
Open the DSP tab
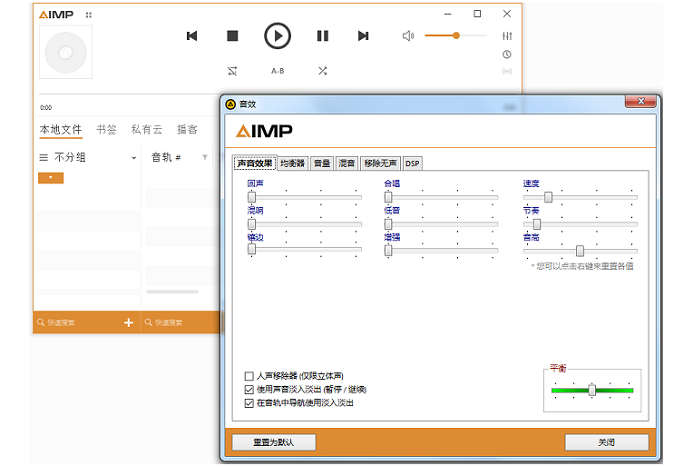pyautogui.click(x=412, y=162)
